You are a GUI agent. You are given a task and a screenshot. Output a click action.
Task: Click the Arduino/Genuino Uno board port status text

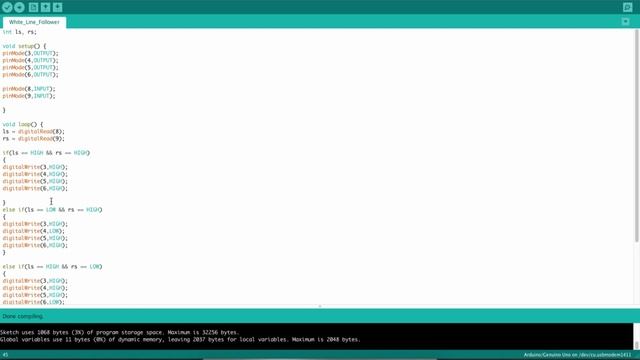577,355
